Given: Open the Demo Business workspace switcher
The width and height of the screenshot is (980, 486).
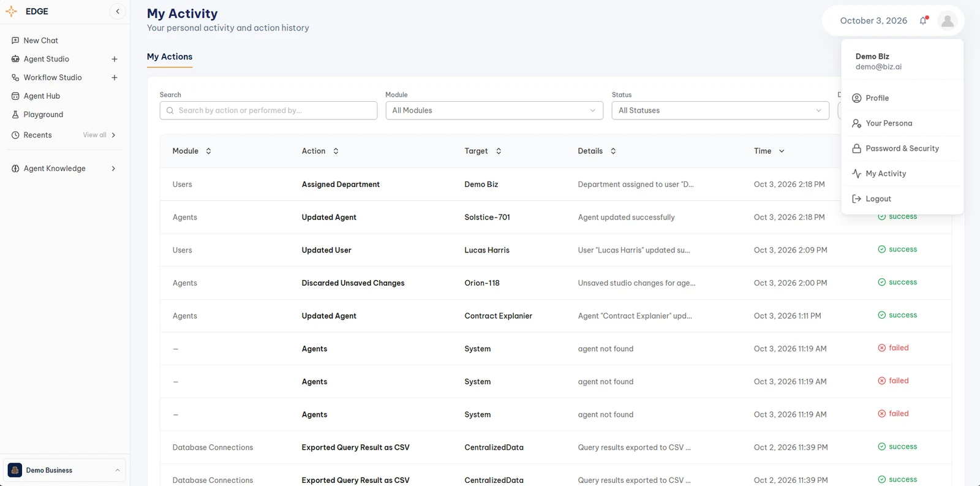Looking at the screenshot, I should (64, 470).
